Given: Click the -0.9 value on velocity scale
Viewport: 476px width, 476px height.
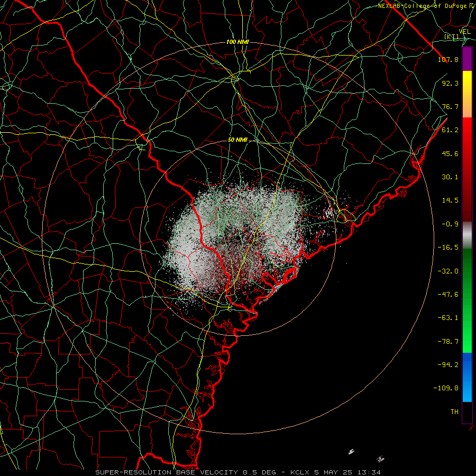Looking at the screenshot, I should point(450,224).
